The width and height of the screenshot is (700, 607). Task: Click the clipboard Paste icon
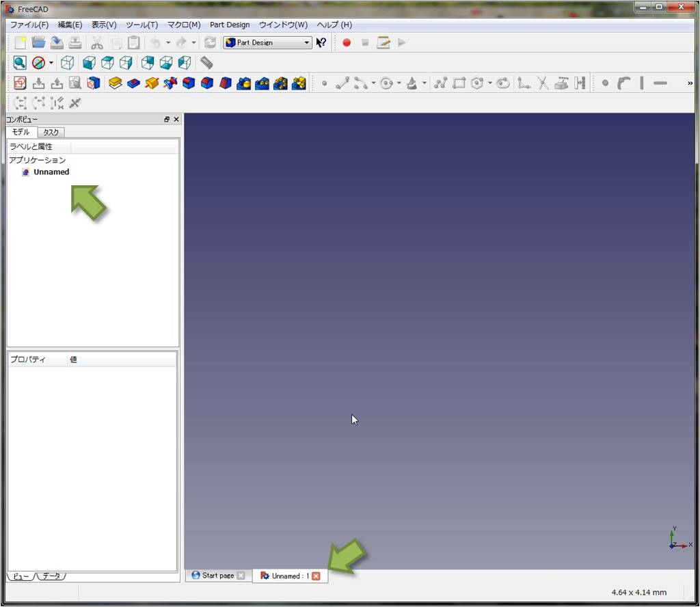point(134,43)
